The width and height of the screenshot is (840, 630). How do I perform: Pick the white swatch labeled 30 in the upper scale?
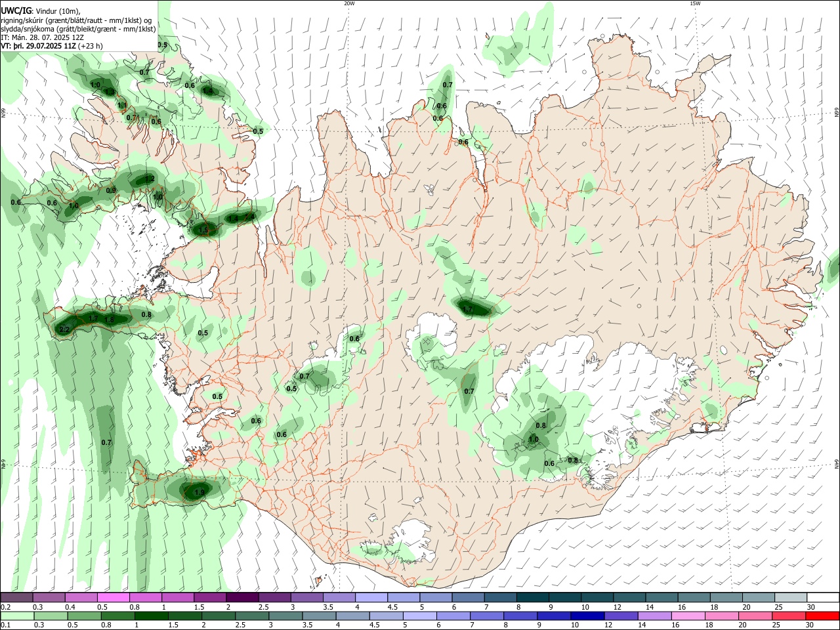823,598
